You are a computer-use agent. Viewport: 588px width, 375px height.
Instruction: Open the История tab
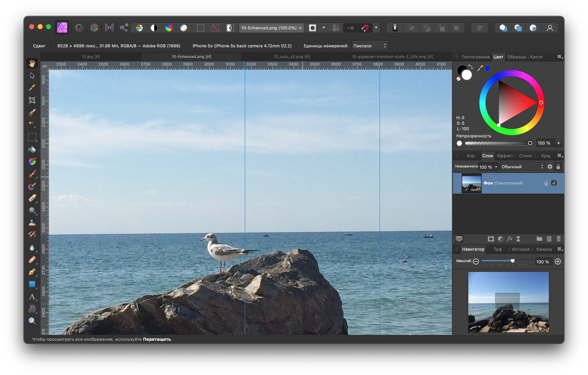coord(521,249)
